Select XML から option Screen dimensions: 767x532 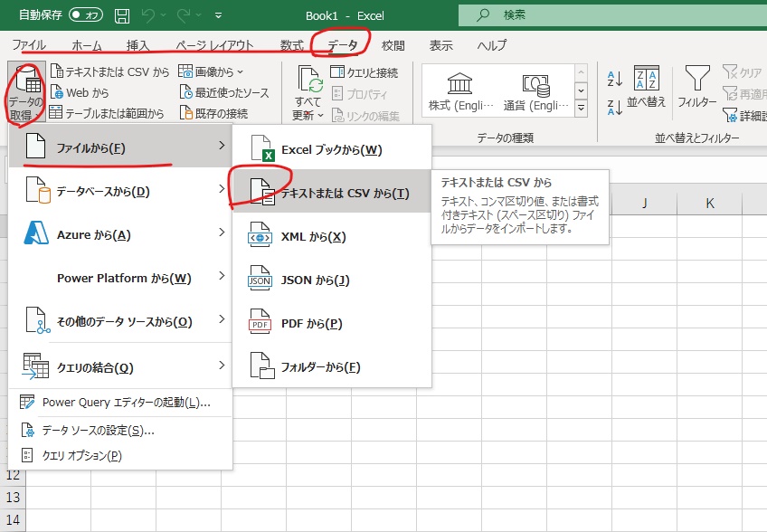(x=332, y=236)
